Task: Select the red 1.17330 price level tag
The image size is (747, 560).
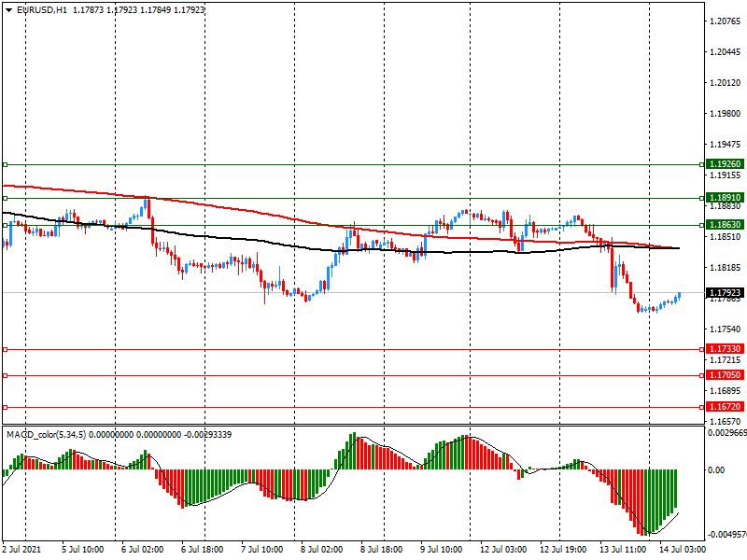Action: 725,349
